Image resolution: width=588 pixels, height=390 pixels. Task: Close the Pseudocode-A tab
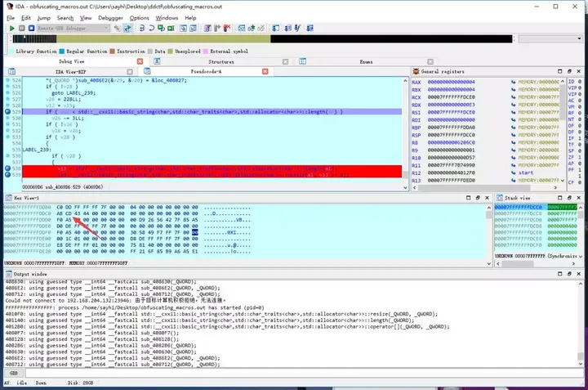(x=265, y=71)
